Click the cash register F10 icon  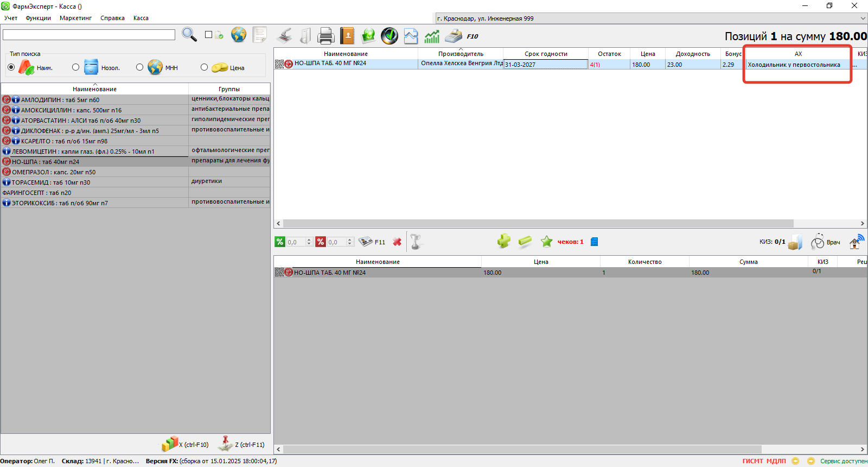coord(454,36)
